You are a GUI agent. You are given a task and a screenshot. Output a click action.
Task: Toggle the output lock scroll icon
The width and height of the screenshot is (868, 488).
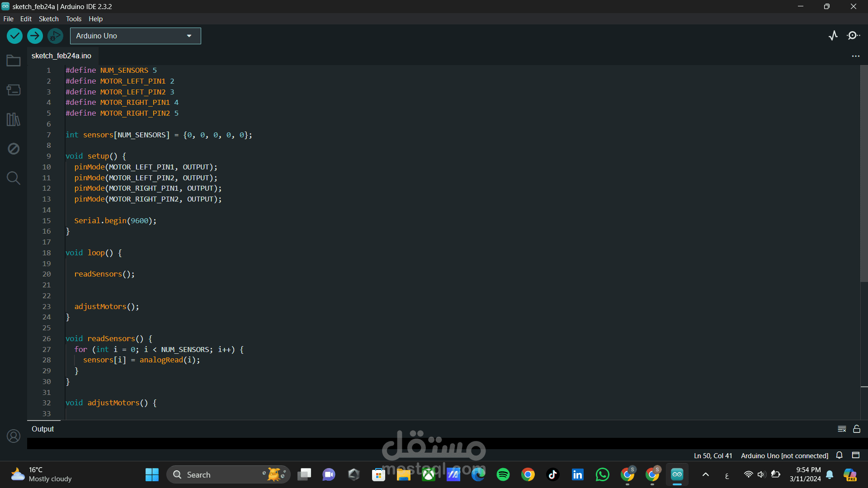pos(857,429)
